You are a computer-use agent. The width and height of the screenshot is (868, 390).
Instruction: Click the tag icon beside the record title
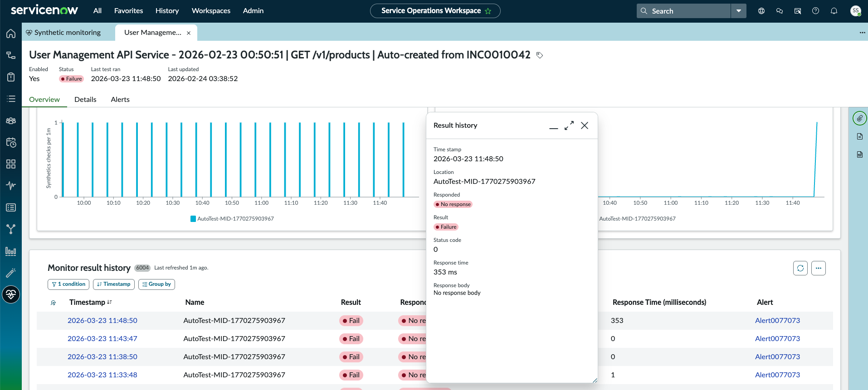click(540, 55)
